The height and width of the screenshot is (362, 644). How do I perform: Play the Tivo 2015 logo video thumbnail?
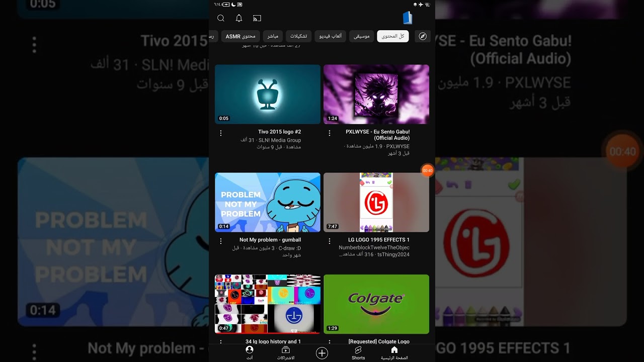(x=268, y=94)
